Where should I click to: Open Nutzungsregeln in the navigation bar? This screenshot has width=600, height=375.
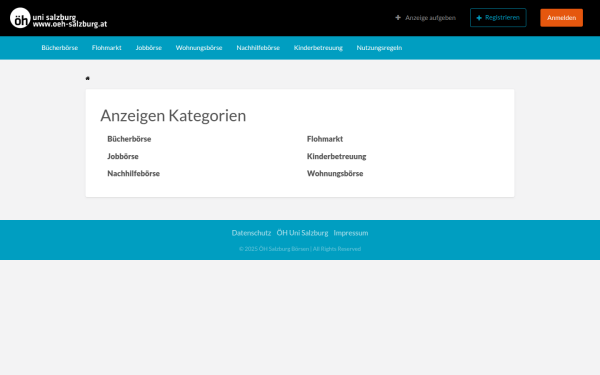tap(379, 48)
